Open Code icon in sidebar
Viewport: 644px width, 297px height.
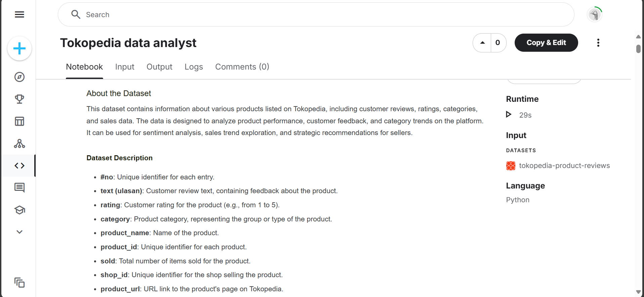[x=19, y=166]
